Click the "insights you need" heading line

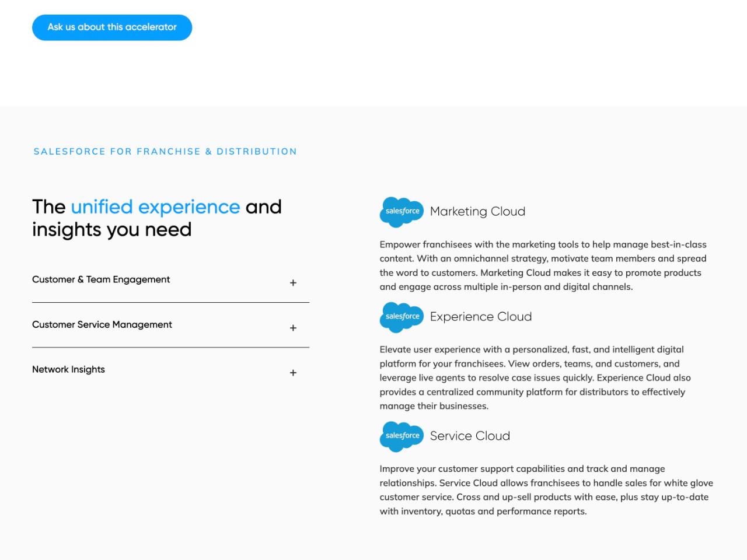112,230
